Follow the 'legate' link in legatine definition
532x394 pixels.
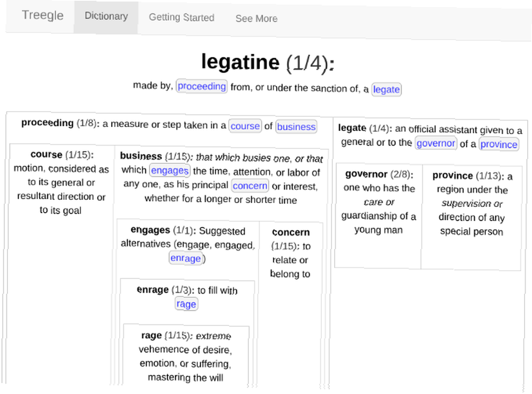click(386, 89)
